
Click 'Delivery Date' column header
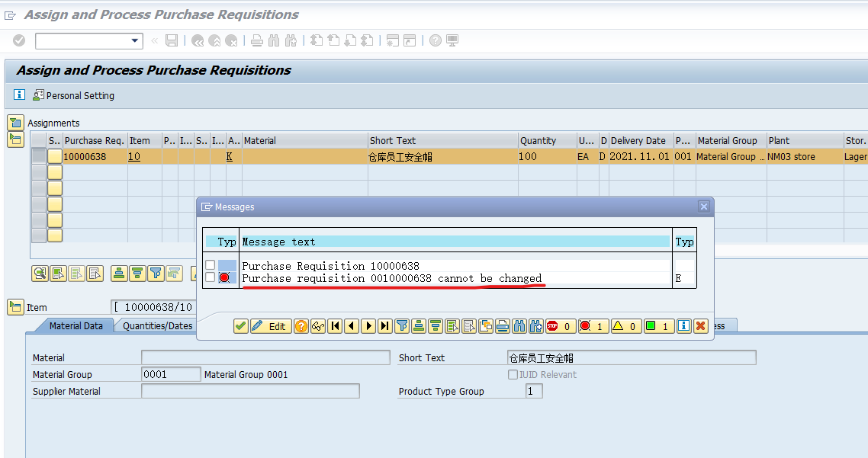pyautogui.click(x=641, y=140)
